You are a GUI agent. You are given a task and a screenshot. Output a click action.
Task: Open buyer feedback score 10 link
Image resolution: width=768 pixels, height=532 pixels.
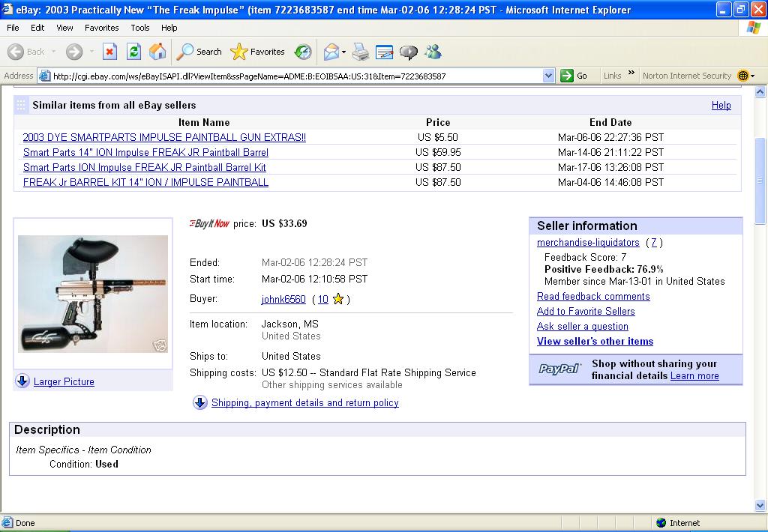[x=322, y=299]
